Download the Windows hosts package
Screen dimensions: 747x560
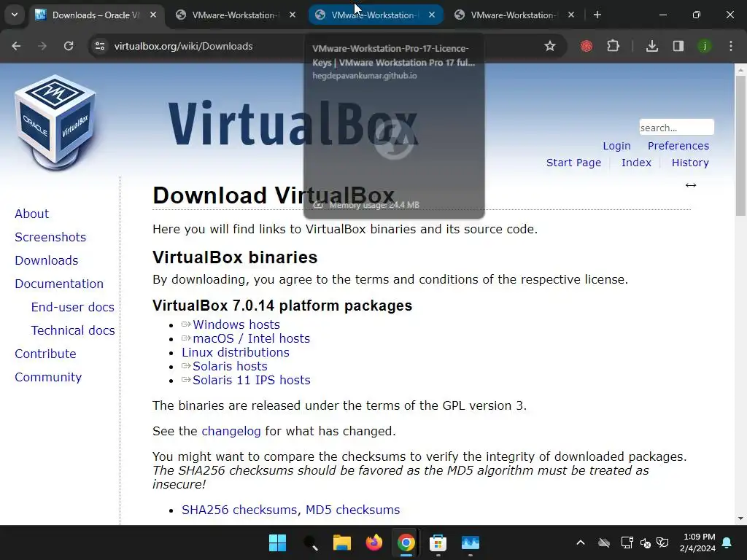(236, 324)
